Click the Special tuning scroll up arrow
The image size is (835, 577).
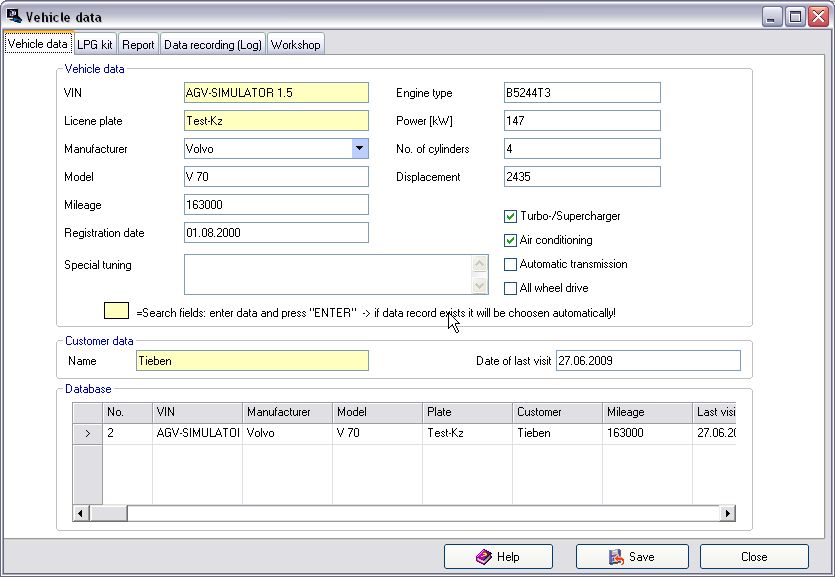(x=479, y=264)
